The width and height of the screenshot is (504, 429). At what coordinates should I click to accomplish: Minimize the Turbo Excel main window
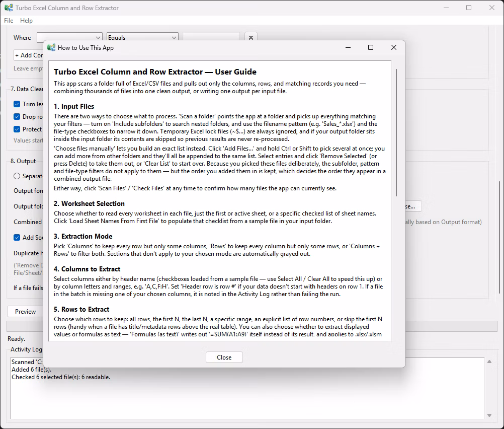(x=446, y=8)
